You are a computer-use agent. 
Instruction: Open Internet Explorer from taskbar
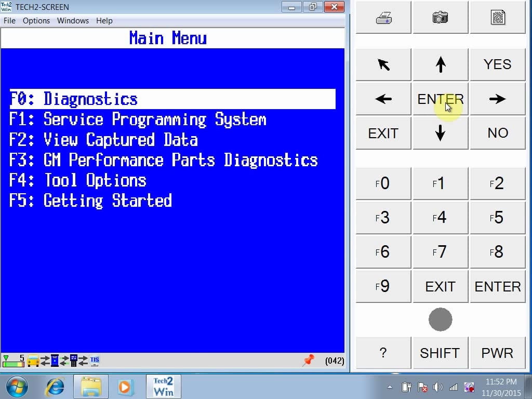click(x=55, y=387)
